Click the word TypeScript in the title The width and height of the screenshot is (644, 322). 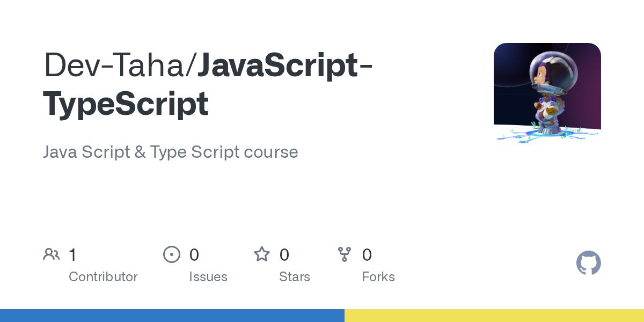(x=126, y=104)
